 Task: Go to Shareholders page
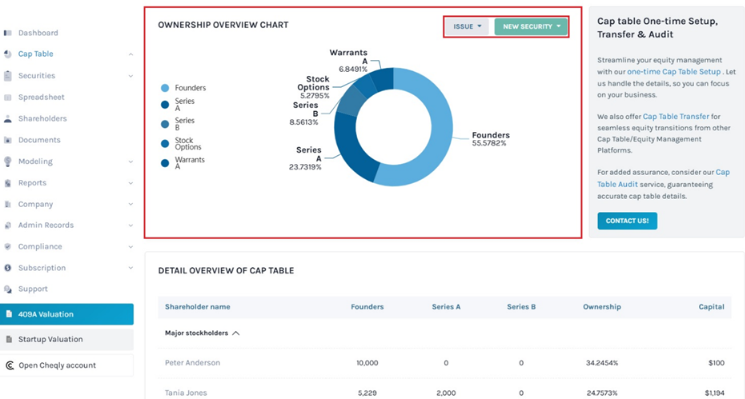(x=42, y=119)
